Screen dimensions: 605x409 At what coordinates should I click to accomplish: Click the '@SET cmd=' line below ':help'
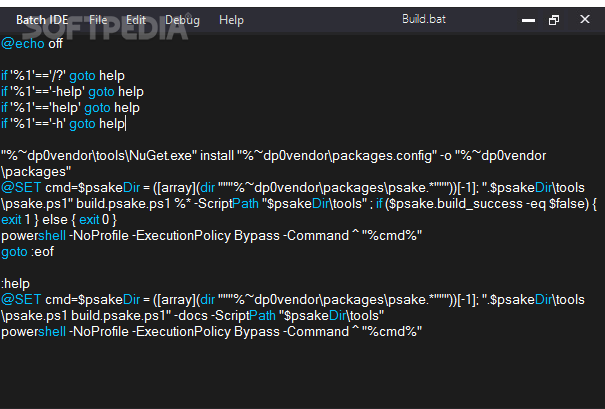pyautogui.click(x=293, y=300)
